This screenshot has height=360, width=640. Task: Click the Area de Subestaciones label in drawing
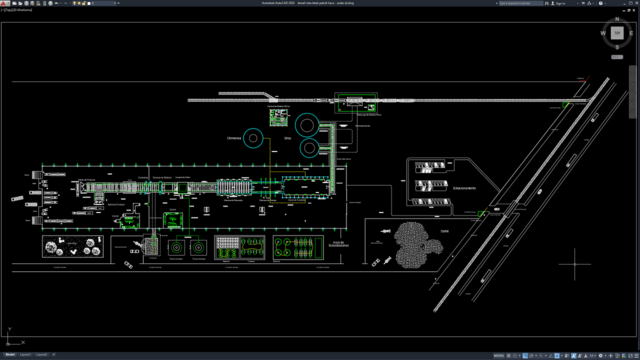[339, 244]
